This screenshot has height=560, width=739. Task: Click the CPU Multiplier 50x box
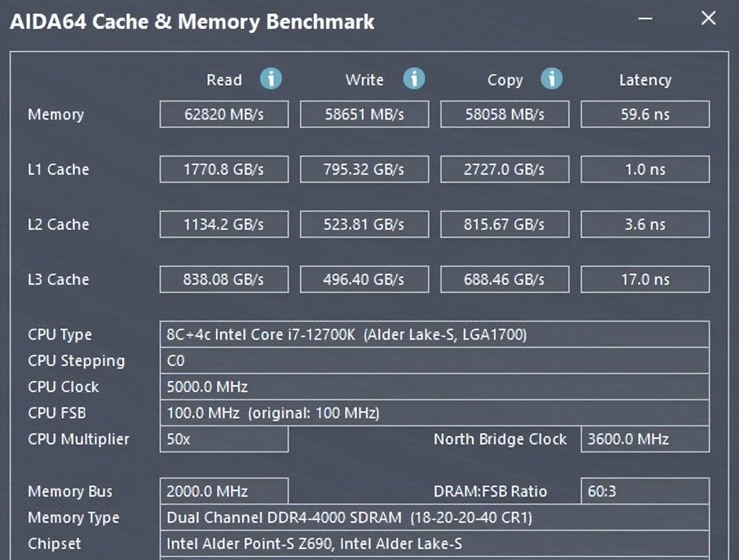tap(224, 439)
